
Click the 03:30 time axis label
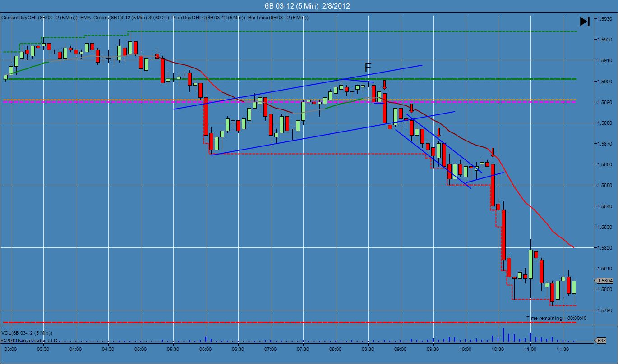pyautogui.click(x=43, y=349)
